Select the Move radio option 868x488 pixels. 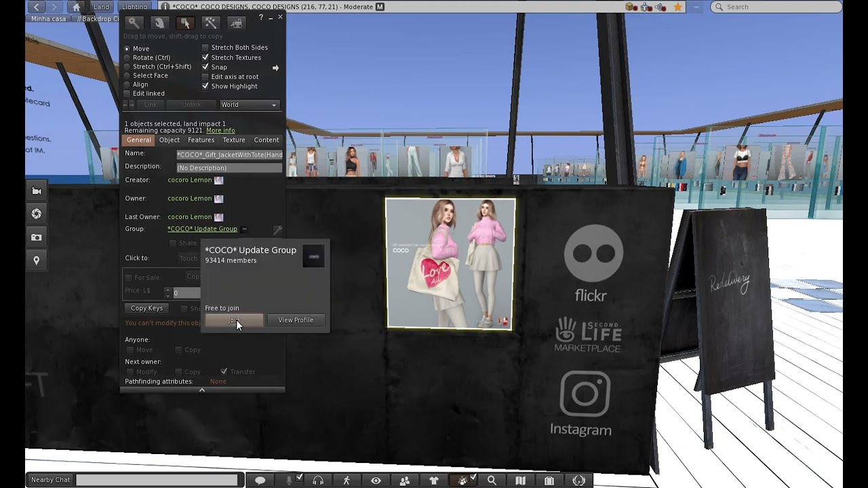[127, 49]
